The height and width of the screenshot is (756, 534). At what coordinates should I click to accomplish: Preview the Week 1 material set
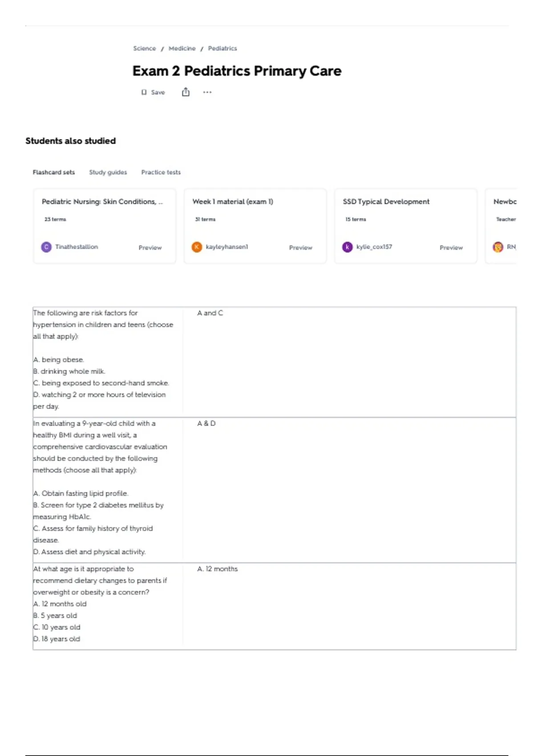coord(301,248)
